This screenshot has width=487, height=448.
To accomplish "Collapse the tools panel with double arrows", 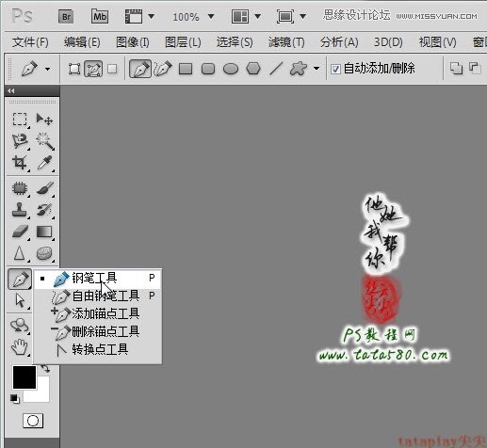I will [11, 91].
